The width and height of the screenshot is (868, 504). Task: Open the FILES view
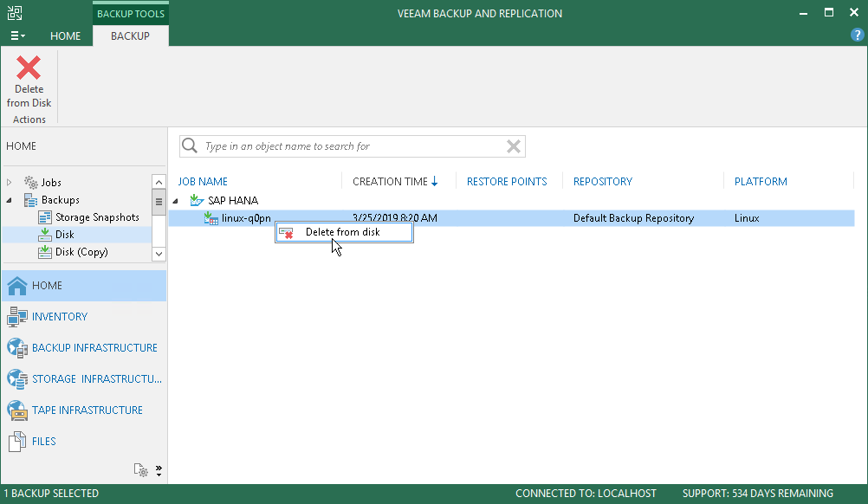[84, 442]
